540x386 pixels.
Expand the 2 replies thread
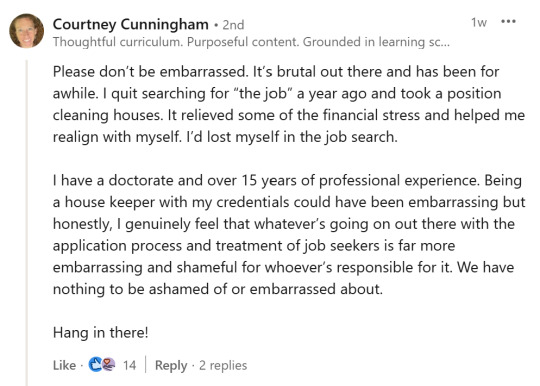coord(223,365)
